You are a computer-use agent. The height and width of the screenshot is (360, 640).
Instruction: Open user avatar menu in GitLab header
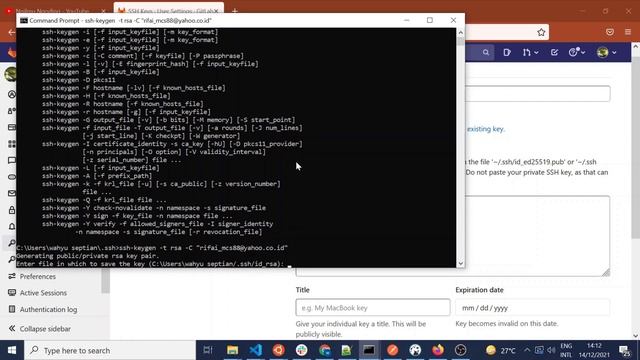(x=602, y=52)
